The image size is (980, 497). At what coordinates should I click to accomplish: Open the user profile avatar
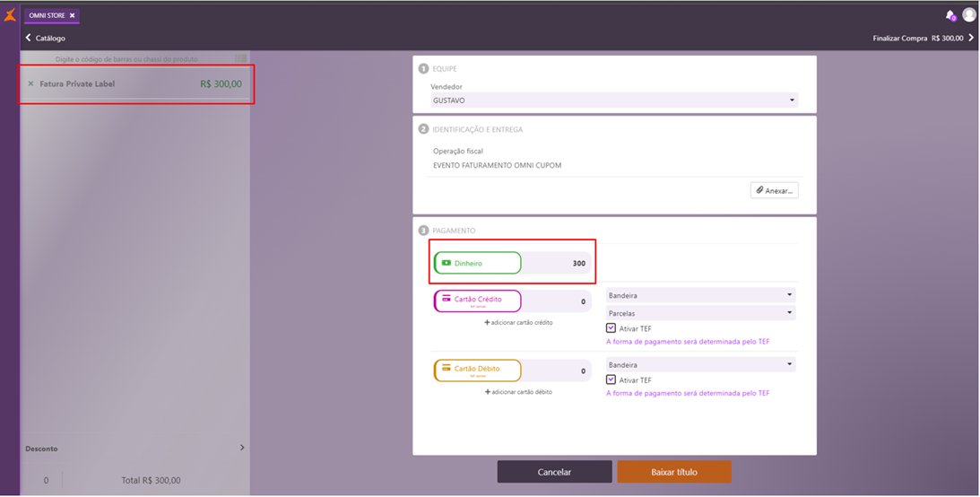(968, 14)
